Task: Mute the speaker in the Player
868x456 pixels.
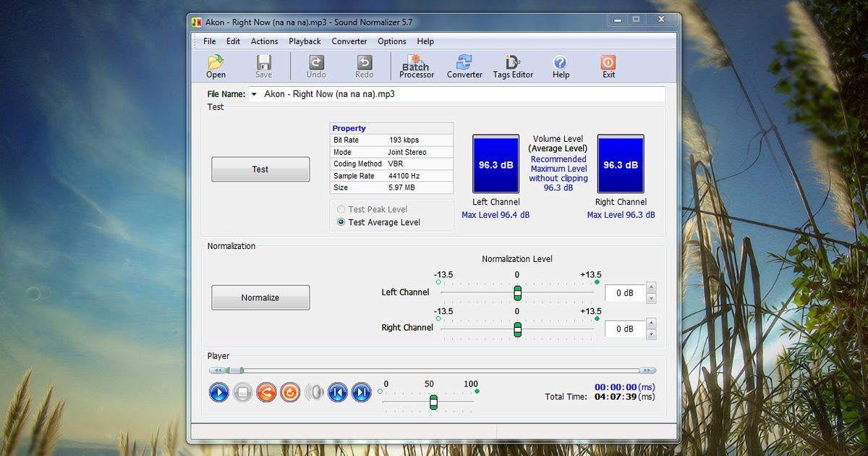Action: (314, 392)
